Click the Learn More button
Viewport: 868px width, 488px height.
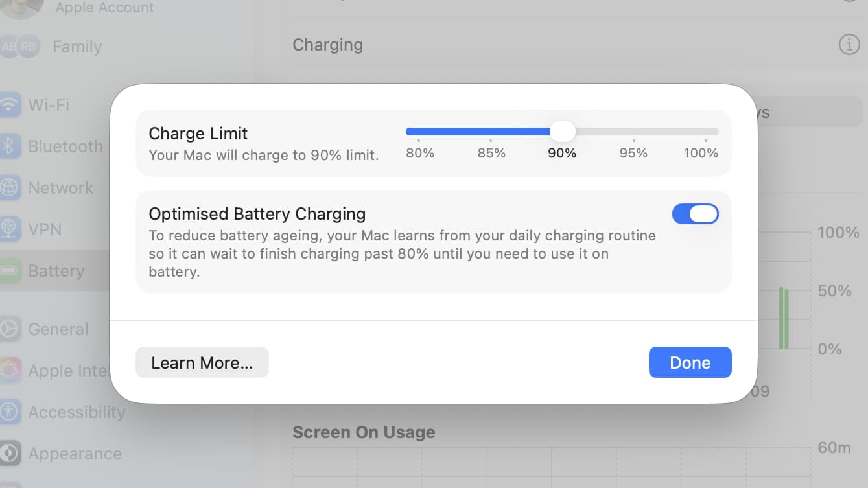202,362
